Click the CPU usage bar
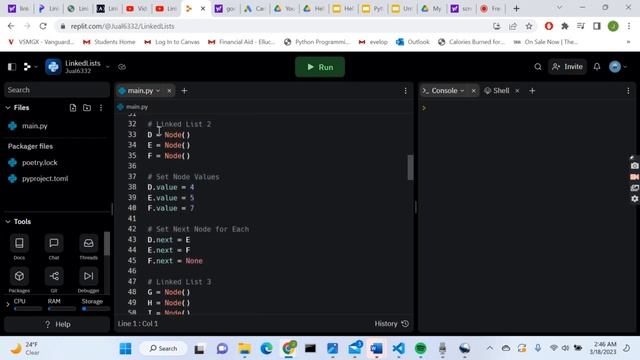Image resolution: width=640 pixels, height=360 pixels. [x=28, y=309]
